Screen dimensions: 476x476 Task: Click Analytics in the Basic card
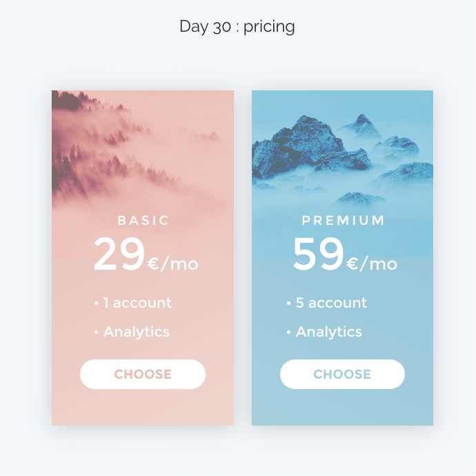137,332
